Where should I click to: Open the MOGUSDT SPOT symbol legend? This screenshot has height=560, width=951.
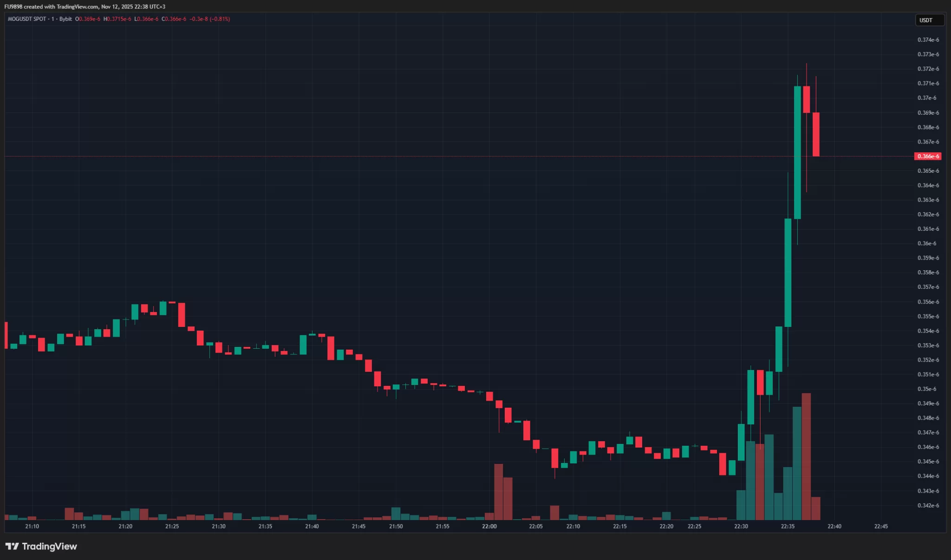point(26,20)
